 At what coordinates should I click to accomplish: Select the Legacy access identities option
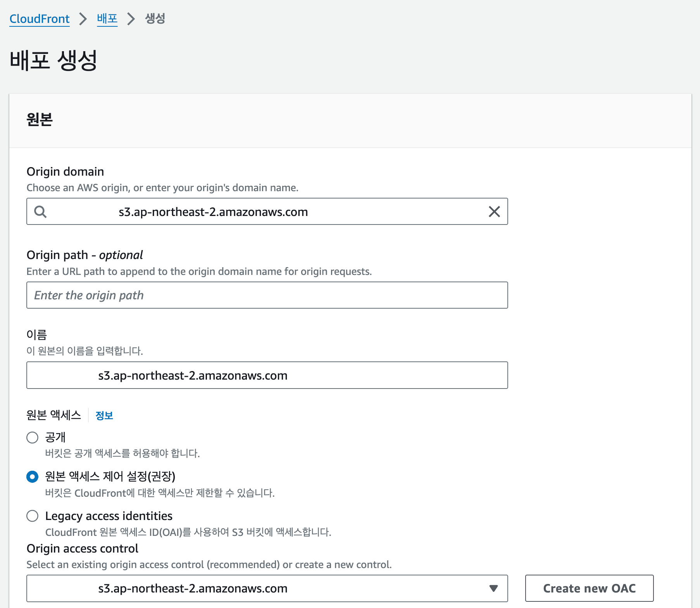pyautogui.click(x=33, y=516)
